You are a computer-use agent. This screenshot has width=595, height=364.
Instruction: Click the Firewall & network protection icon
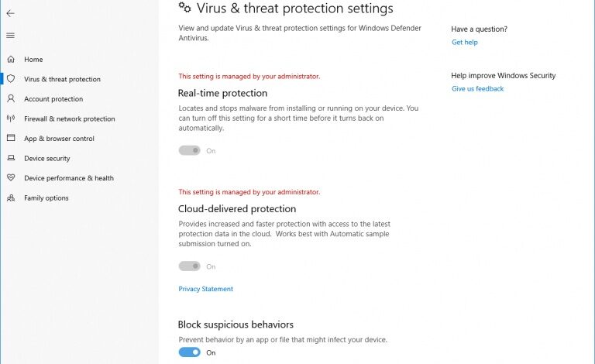(11, 118)
